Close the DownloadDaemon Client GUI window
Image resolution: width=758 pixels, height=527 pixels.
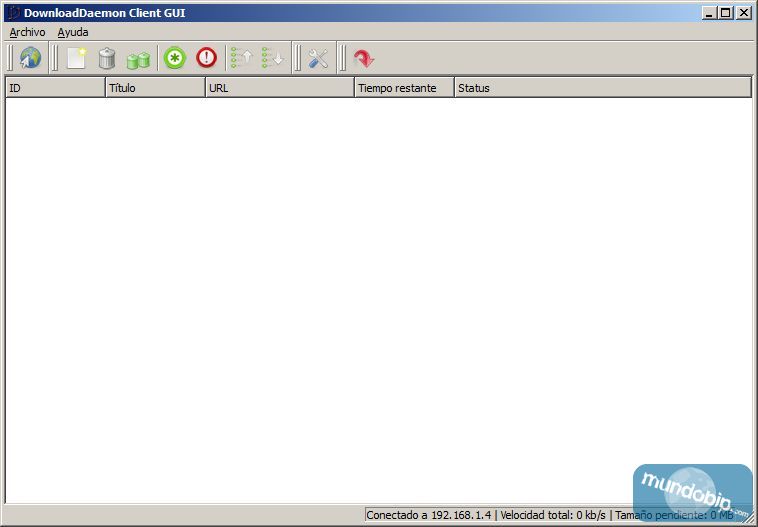(743, 13)
